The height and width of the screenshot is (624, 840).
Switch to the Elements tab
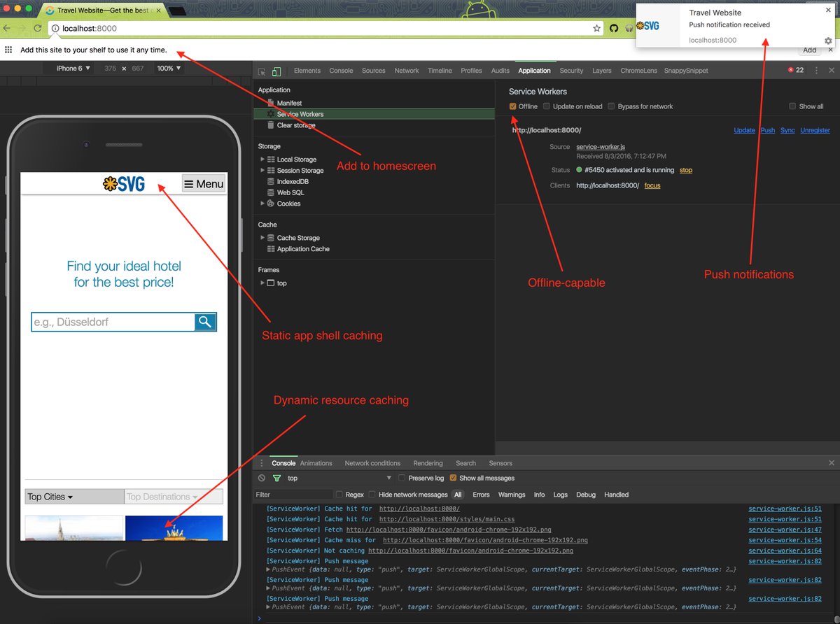(307, 71)
